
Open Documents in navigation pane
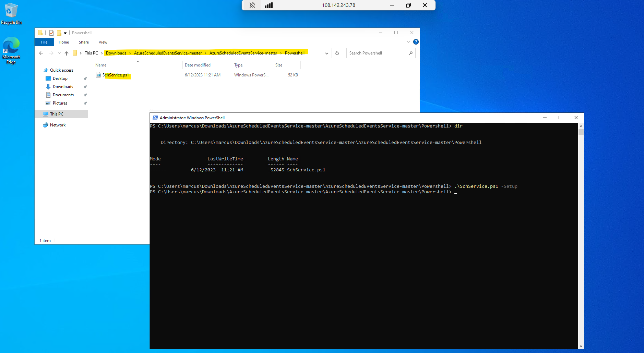(63, 95)
